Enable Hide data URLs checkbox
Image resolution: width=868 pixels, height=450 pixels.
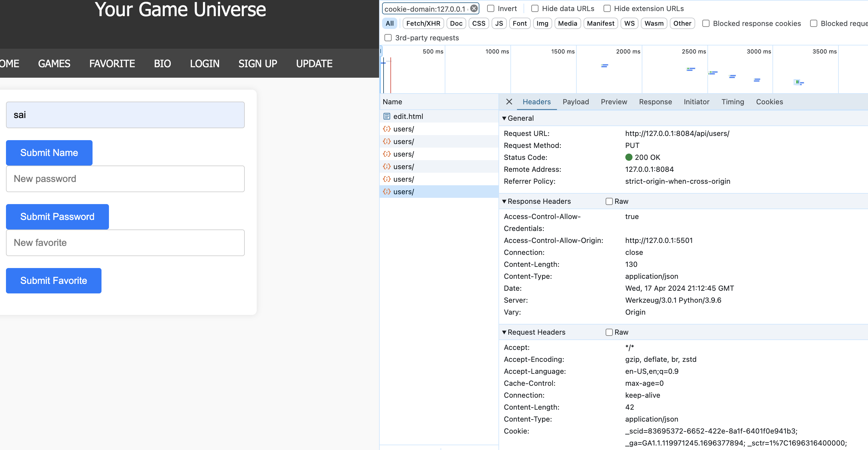(x=535, y=8)
